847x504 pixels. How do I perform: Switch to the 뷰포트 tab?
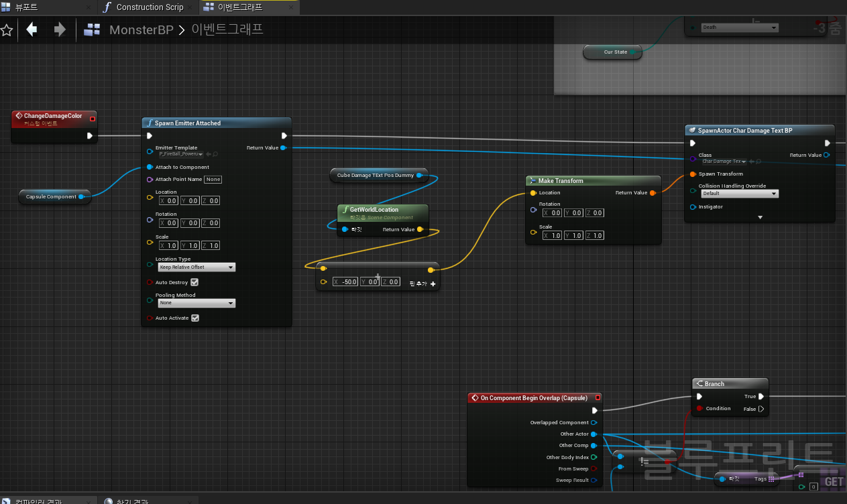(x=27, y=7)
